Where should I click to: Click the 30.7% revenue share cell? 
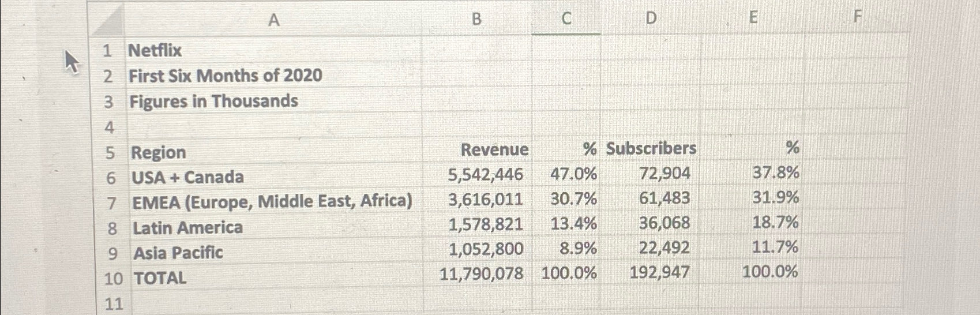567,199
